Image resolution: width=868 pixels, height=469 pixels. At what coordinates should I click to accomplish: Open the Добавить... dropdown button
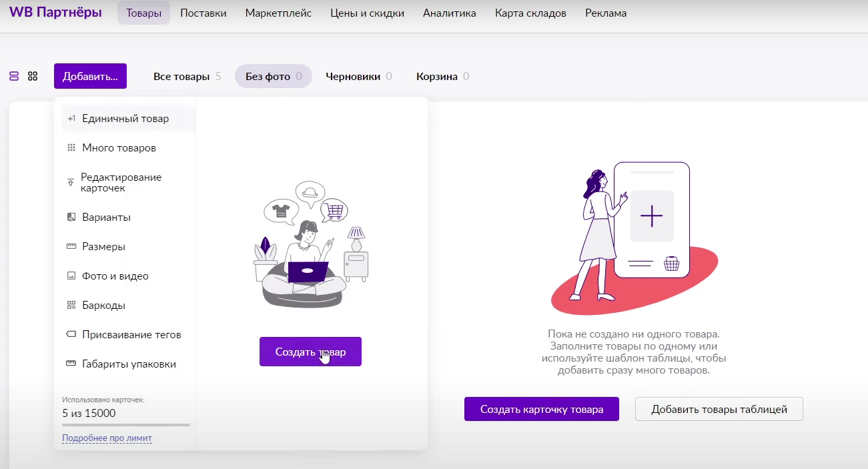(x=90, y=76)
